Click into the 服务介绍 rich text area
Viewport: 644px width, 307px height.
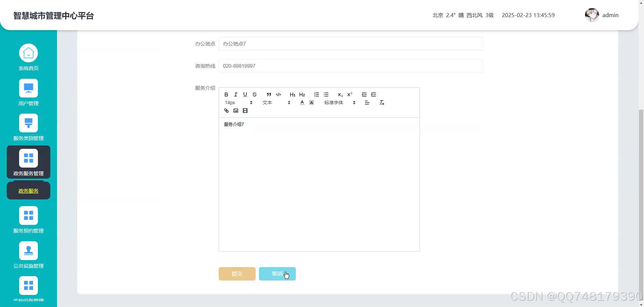point(319,184)
